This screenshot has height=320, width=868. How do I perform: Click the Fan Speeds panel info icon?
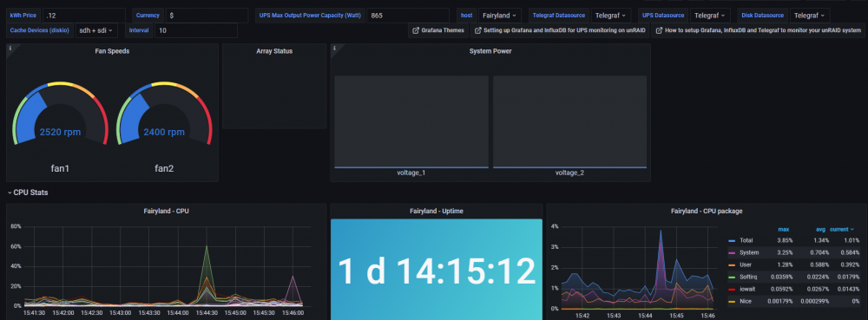(10, 48)
